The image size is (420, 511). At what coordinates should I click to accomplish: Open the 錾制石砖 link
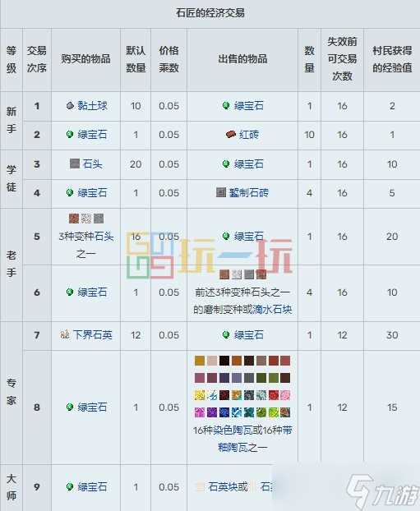click(249, 192)
